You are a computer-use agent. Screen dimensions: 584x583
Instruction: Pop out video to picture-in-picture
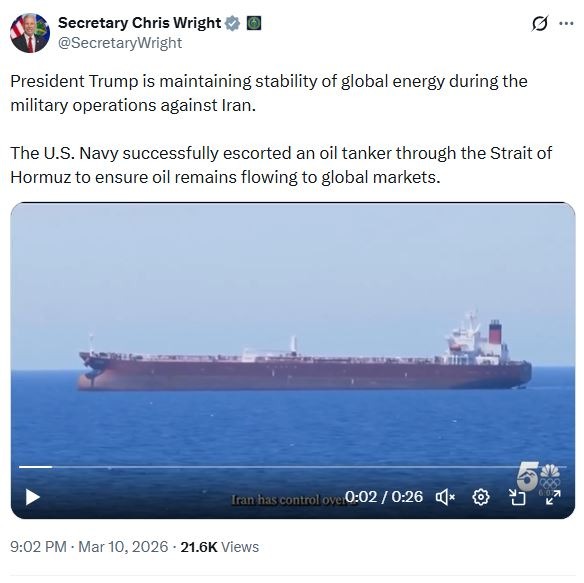click(x=517, y=497)
